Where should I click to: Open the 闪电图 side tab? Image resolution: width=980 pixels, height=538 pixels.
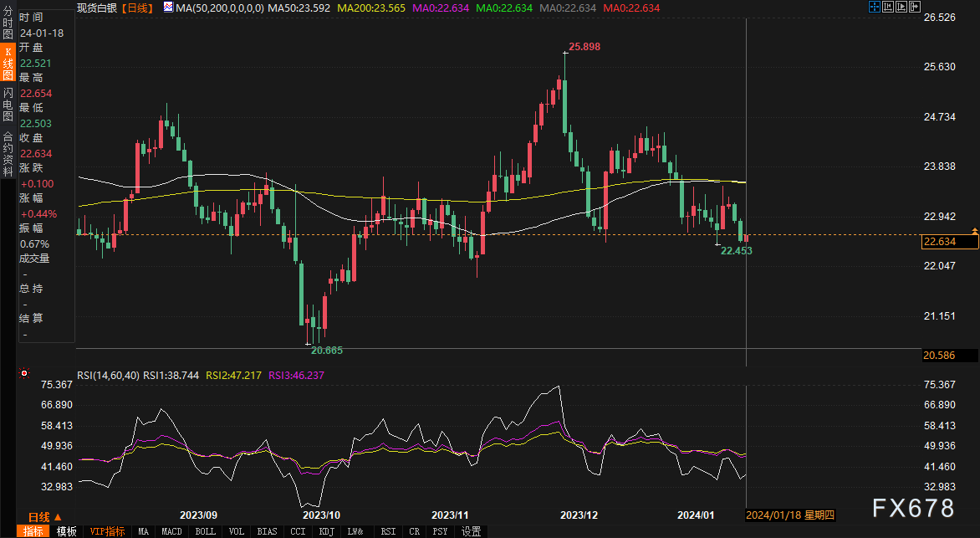pos(8,105)
